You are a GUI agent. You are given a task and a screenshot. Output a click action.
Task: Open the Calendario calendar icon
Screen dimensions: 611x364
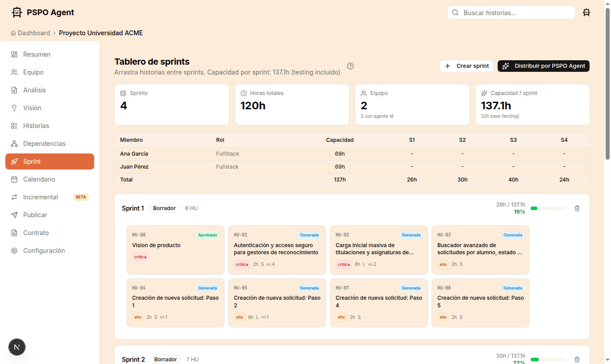tap(14, 179)
